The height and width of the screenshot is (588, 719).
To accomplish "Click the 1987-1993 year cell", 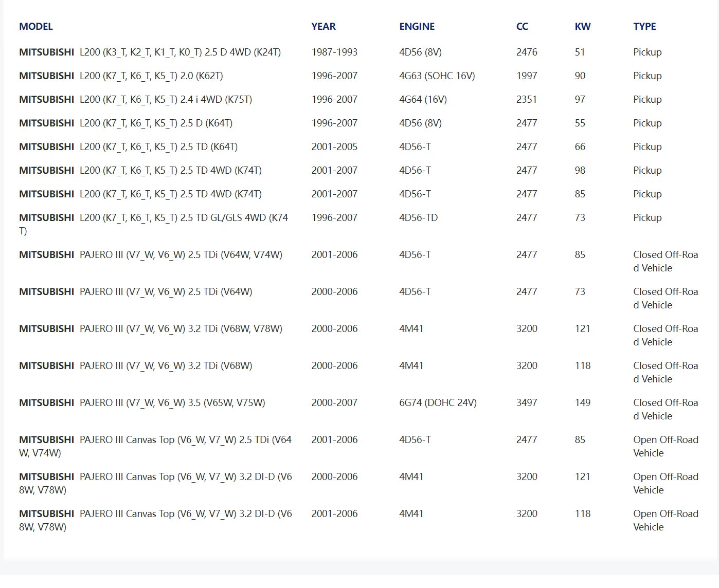I will 334,52.
